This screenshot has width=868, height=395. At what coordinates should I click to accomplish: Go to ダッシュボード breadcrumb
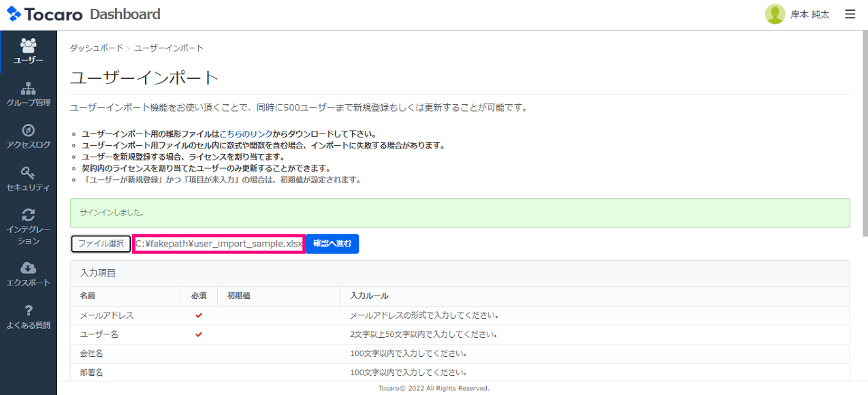[x=96, y=48]
